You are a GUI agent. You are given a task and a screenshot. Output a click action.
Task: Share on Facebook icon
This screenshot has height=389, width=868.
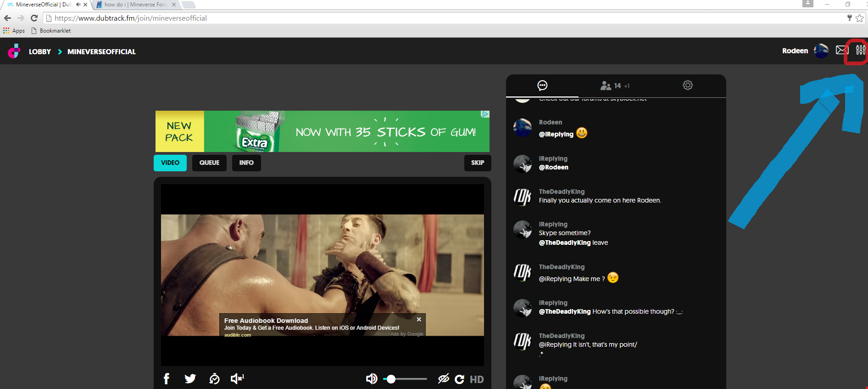tap(167, 378)
